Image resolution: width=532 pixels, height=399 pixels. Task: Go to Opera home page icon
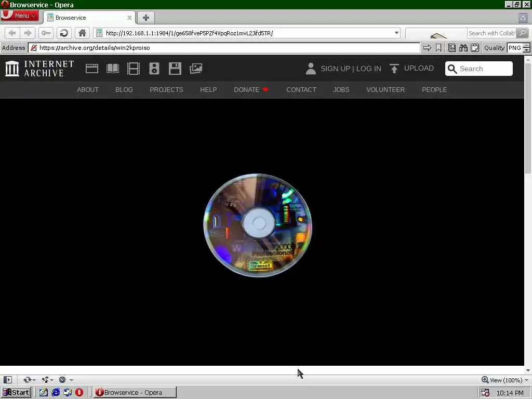pos(82,33)
